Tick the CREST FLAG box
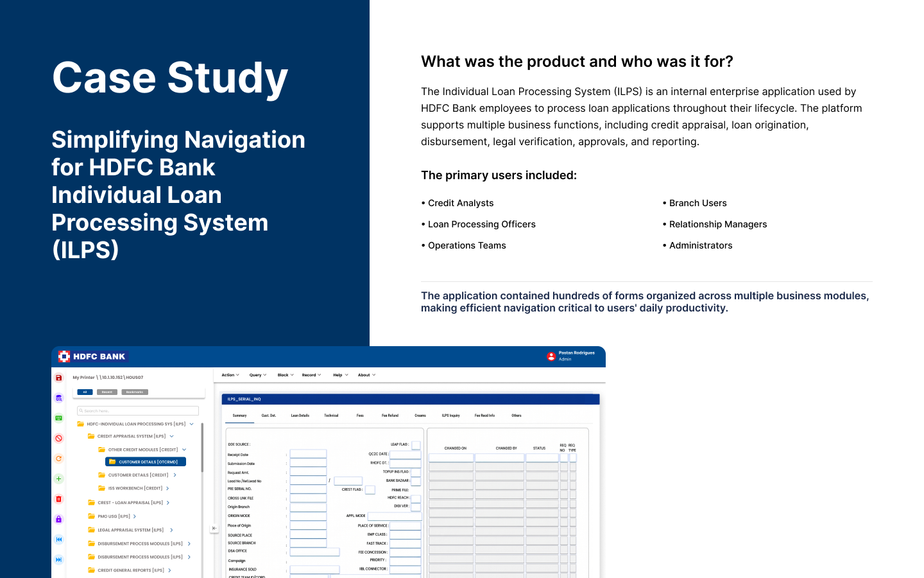This screenshot has height=578, width=924. pyautogui.click(x=370, y=490)
